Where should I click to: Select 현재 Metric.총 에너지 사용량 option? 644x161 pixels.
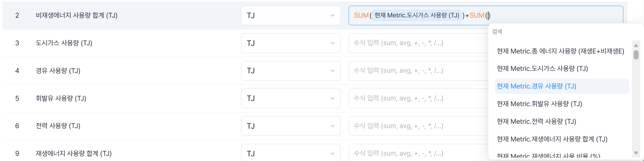(560, 51)
